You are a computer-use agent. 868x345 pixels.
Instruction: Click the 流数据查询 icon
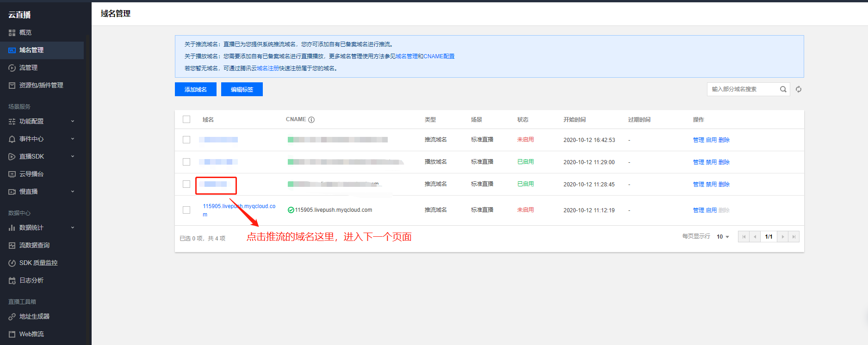[12, 245]
